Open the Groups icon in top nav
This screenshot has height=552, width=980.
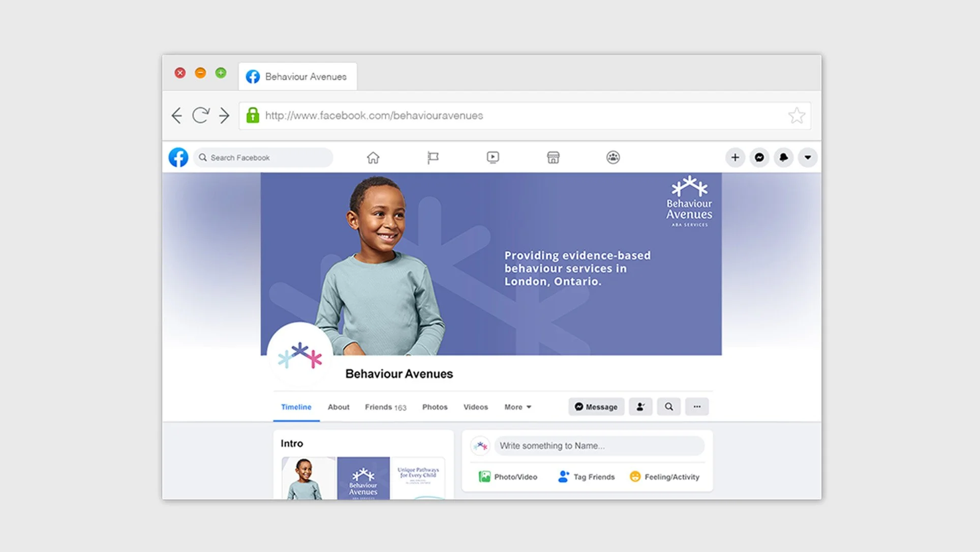tap(613, 158)
